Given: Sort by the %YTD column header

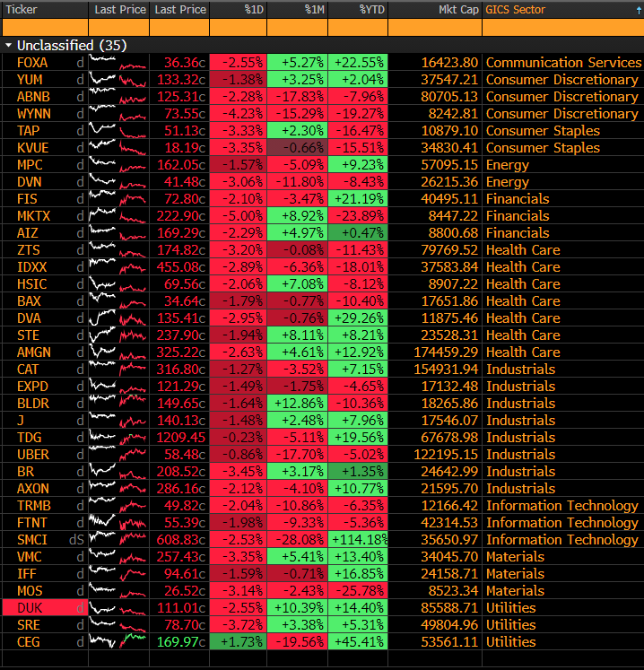Looking at the screenshot, I should 372,9.
